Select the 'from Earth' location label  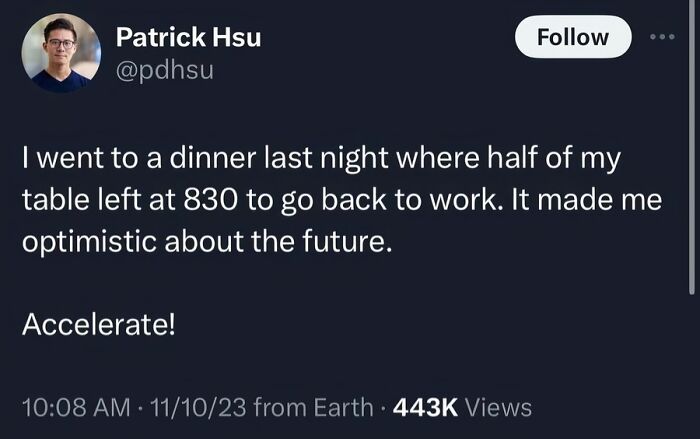[x=313, y=407]
